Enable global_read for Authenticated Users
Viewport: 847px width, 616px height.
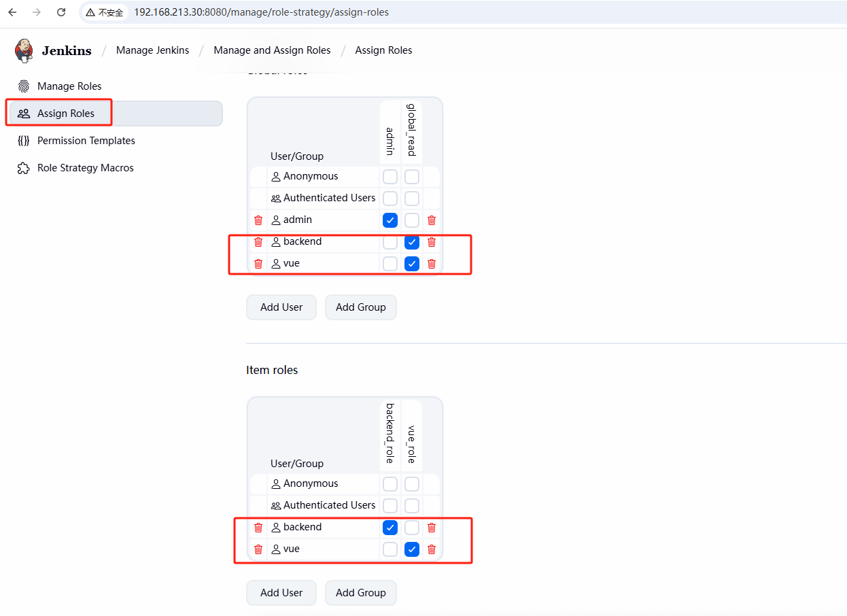(x=412, y=199)
